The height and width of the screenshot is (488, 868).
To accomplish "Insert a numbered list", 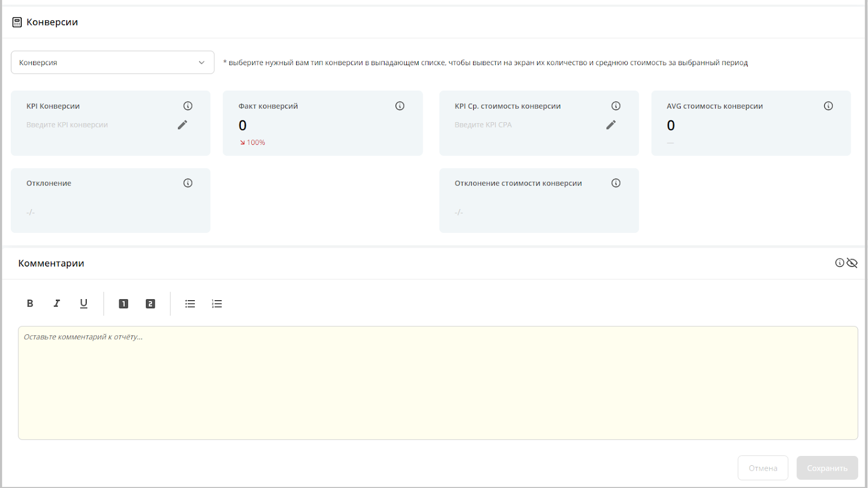I will pyautogui.click(x=217, y=304).
